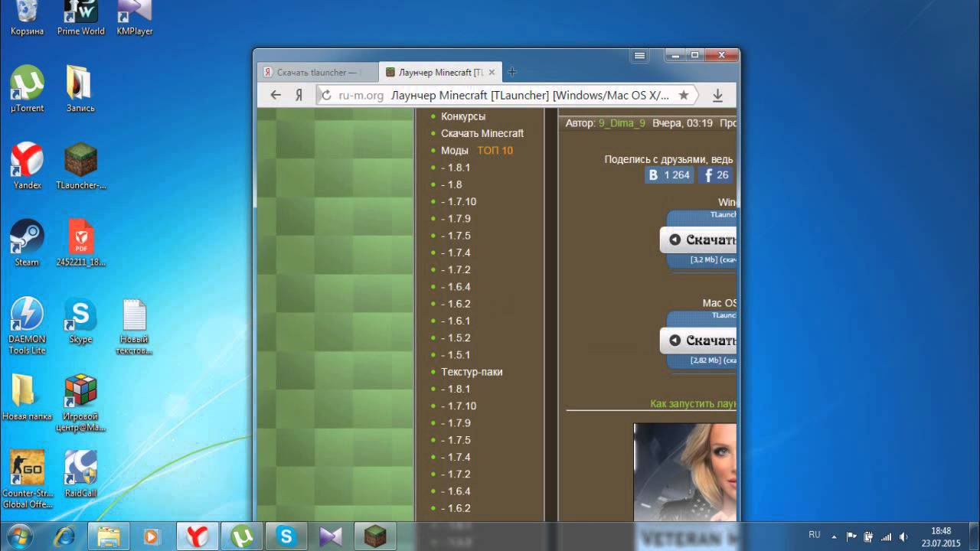Open the Как запустить лаунчер link
The width and height of the screenshot is (980, 551).
point(693,403)
